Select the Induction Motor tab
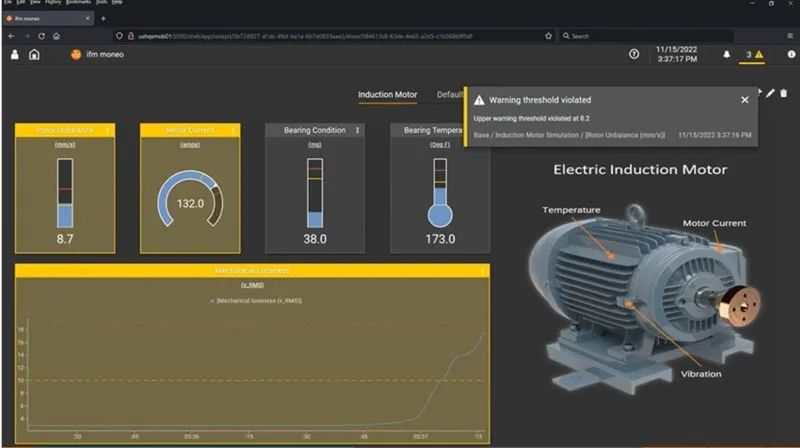 click(x=387, y=95)
